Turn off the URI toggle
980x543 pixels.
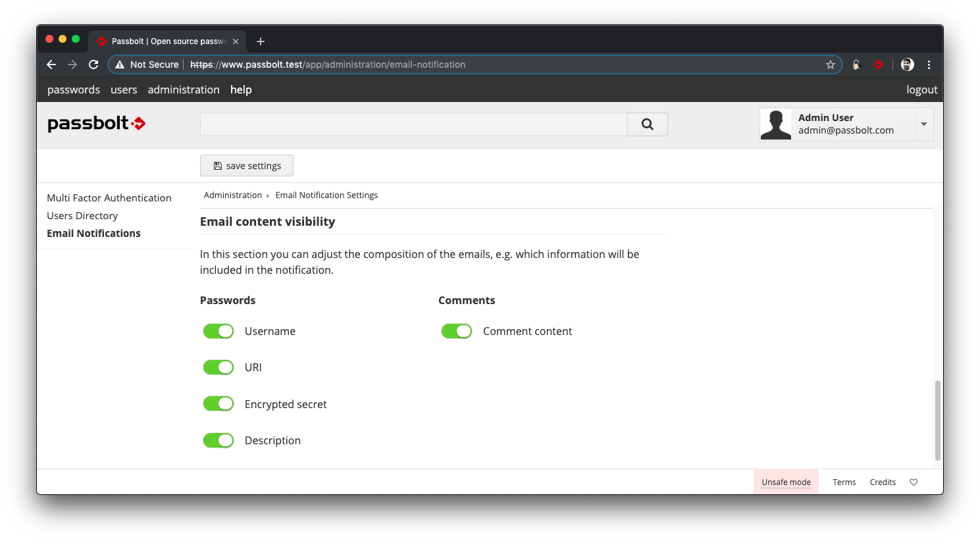(x=219, y=367)
